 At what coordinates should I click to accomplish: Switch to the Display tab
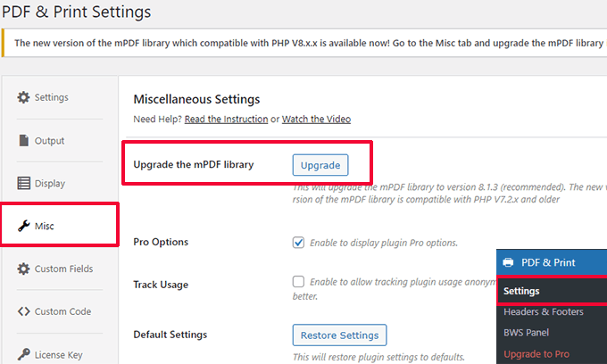[x=50, y=183]
